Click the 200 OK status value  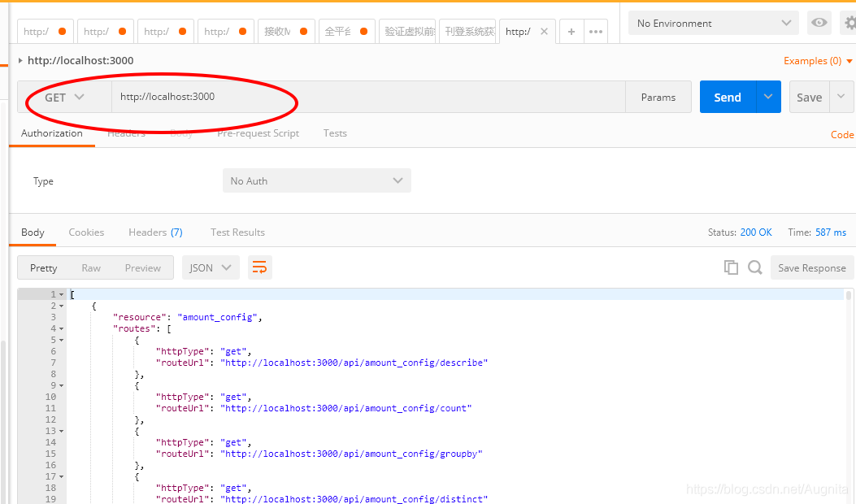click(x=756, y=232)
